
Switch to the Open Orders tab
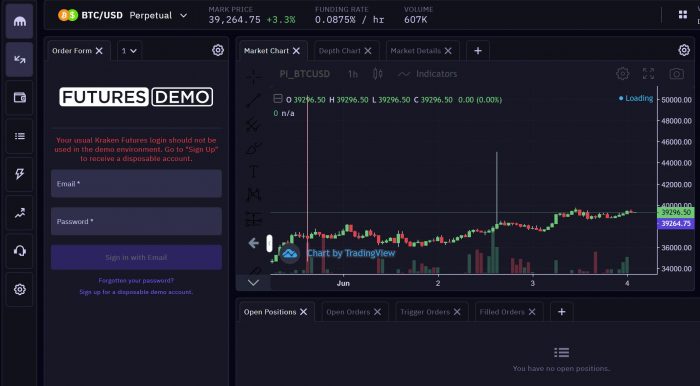[x=348, y=312]
